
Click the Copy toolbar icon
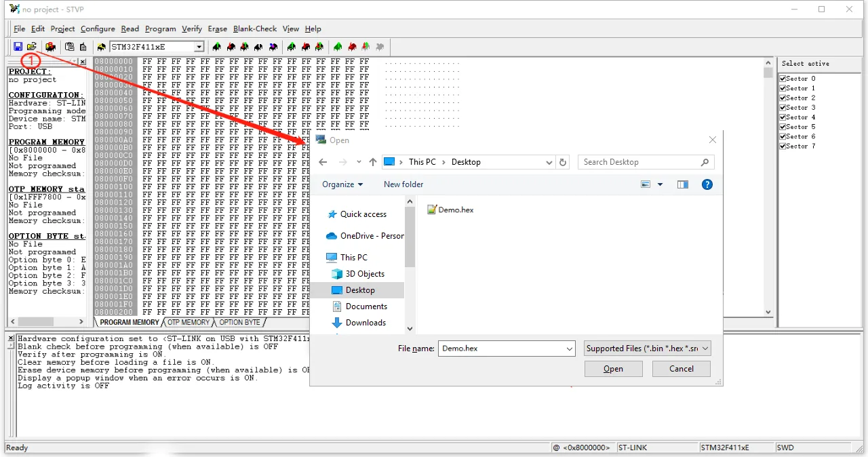pyautogui.click(x=69, y=47)
